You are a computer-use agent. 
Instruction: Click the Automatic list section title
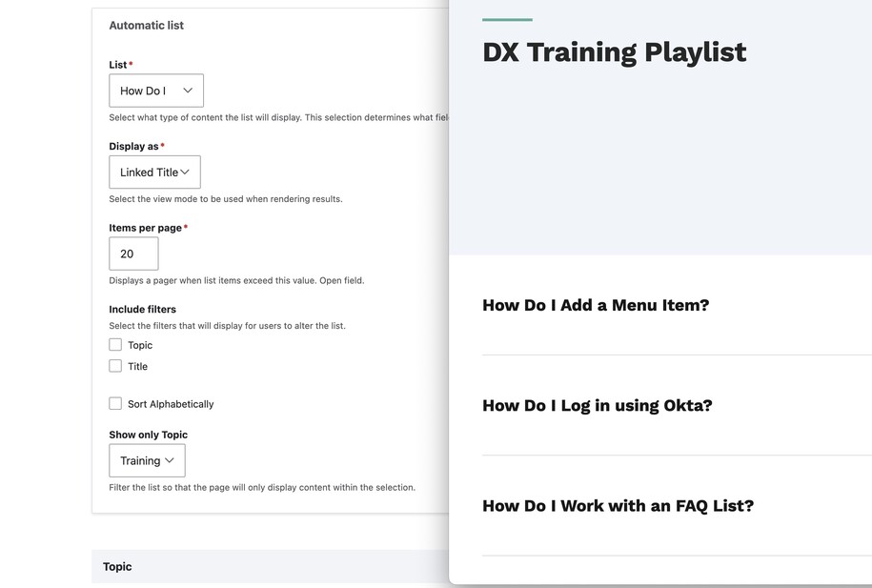pyautogui.click(x=146, y=26)
